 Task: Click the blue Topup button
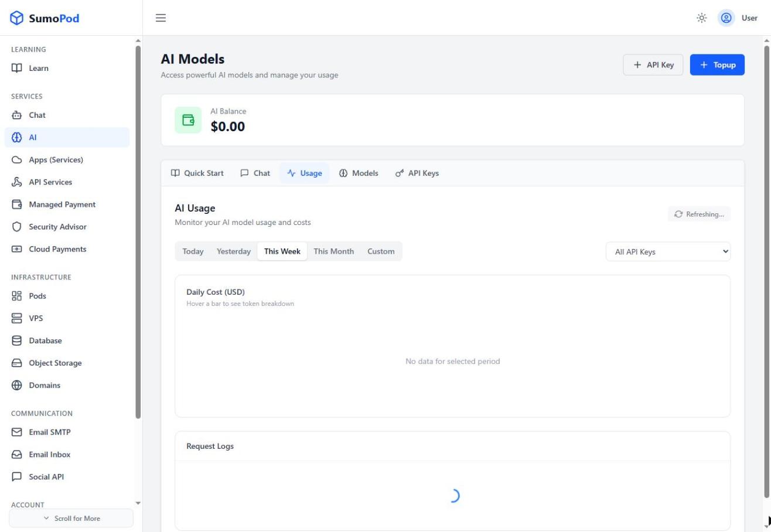717,65
